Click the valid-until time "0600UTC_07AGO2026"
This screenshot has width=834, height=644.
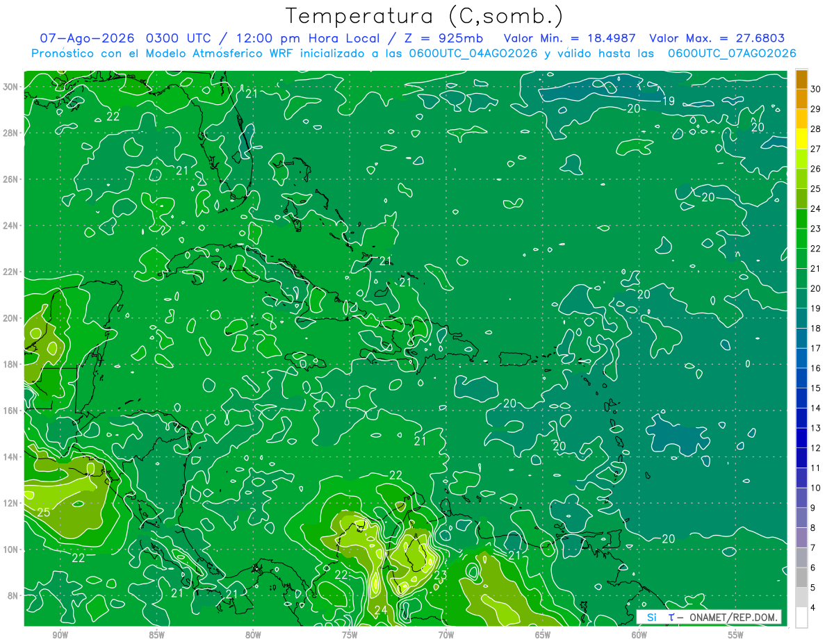tap(732, 53)
